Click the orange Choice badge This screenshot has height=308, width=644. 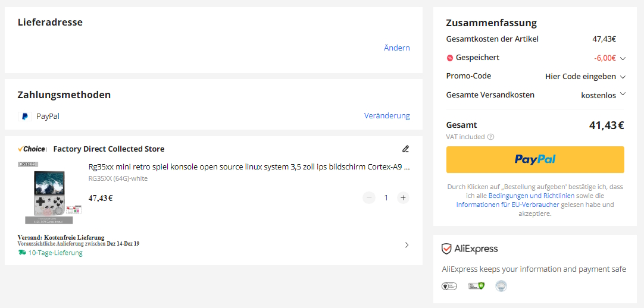click(32, 149)
